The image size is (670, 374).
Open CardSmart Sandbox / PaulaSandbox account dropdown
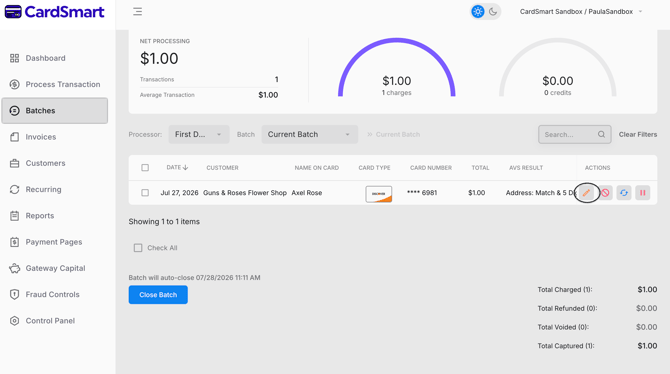point(581,12)
